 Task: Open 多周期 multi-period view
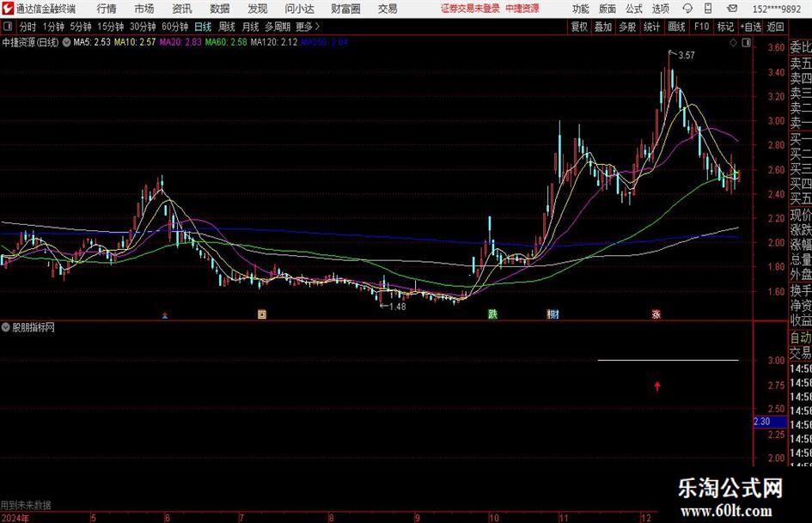[278, 27]
